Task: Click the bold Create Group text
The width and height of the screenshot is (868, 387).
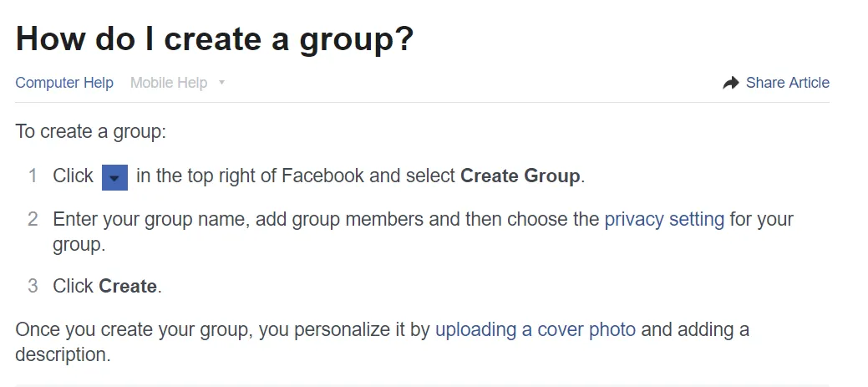Action: tap(520, 176)
